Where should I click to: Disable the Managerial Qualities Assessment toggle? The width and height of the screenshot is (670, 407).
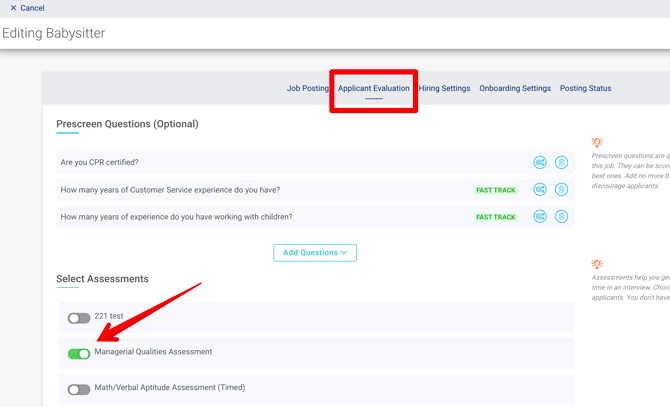[79, 353]
